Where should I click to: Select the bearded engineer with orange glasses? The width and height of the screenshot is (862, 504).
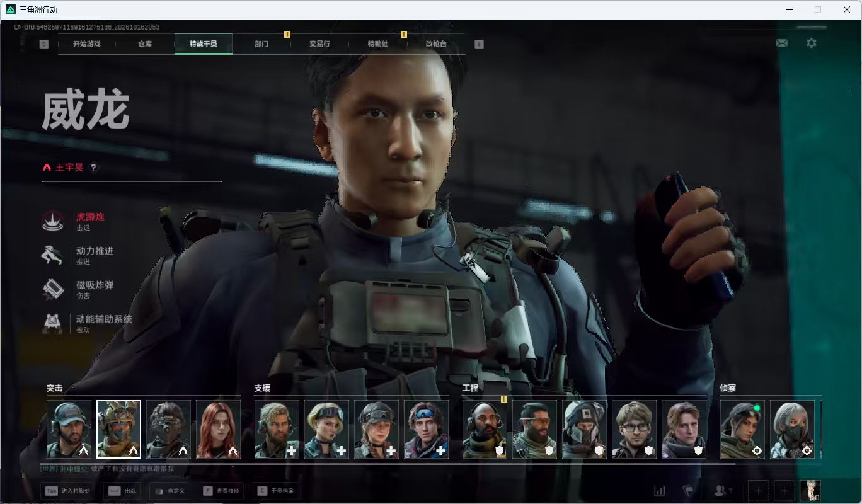coord(534,429)
